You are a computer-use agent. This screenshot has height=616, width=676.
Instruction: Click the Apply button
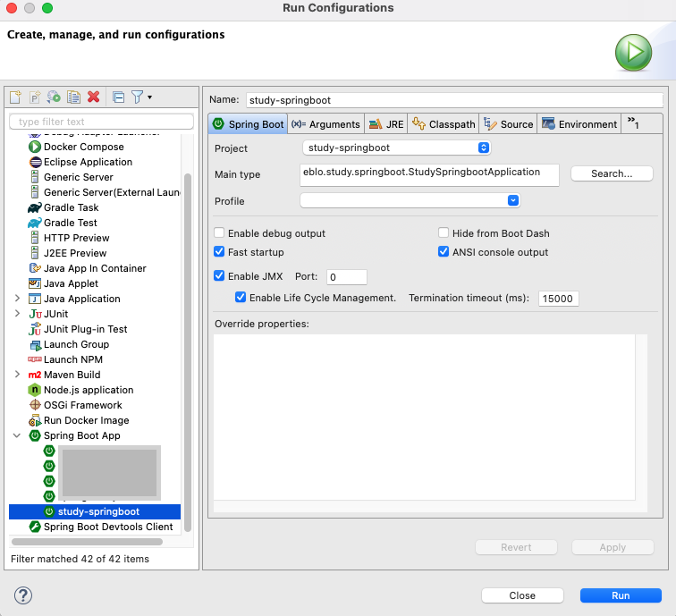point(613,547)
